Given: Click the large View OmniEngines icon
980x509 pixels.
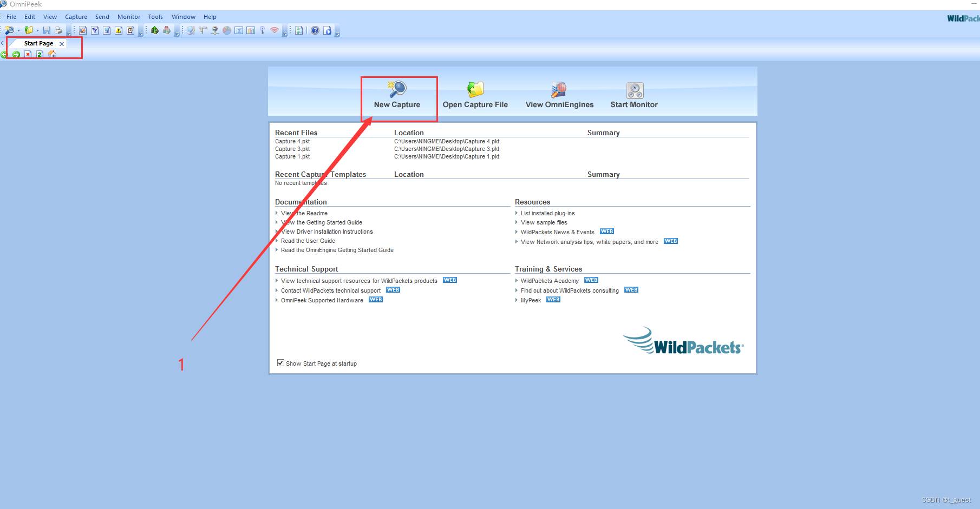Looking at the screenshot, I should [559, 90].
